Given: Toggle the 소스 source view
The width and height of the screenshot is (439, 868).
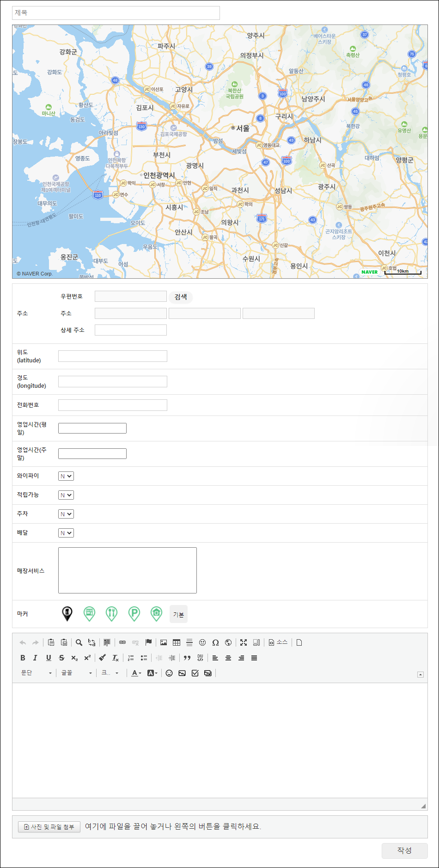Looking at the screenshot, I should [x=278, y=642].
